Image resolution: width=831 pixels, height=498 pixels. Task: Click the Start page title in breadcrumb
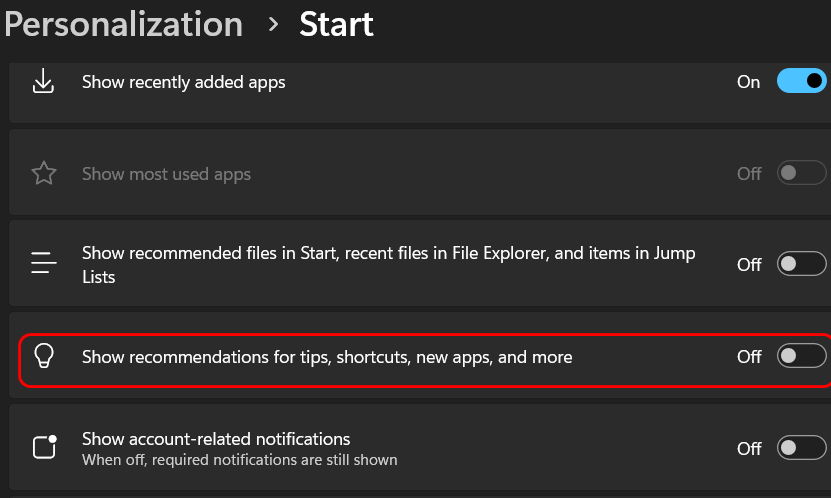(336, 24)
